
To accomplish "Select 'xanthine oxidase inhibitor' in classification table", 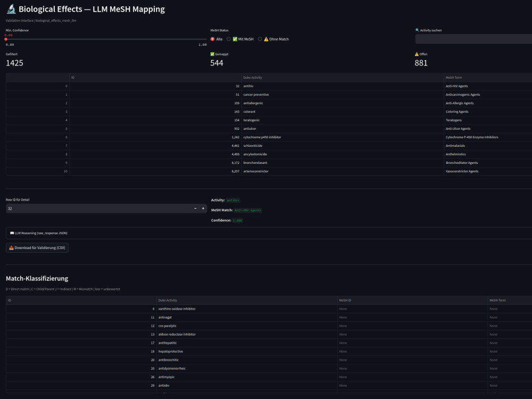I will [247, 309].
